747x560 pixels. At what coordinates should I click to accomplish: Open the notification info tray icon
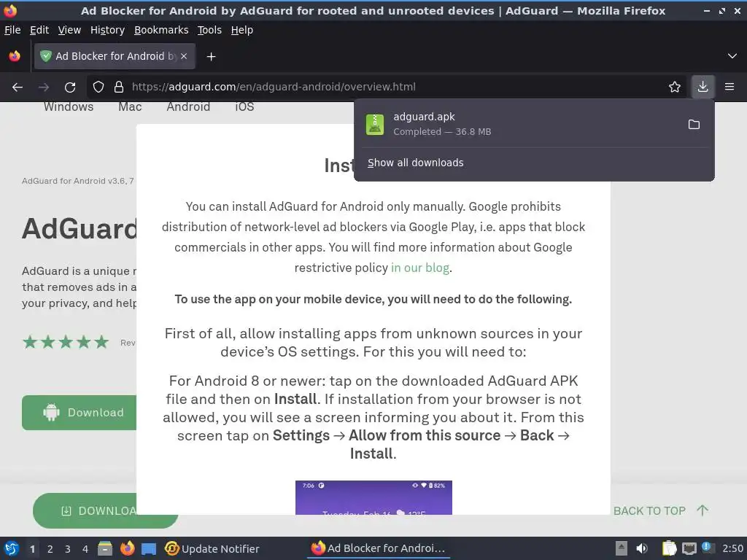click(708, 548)
